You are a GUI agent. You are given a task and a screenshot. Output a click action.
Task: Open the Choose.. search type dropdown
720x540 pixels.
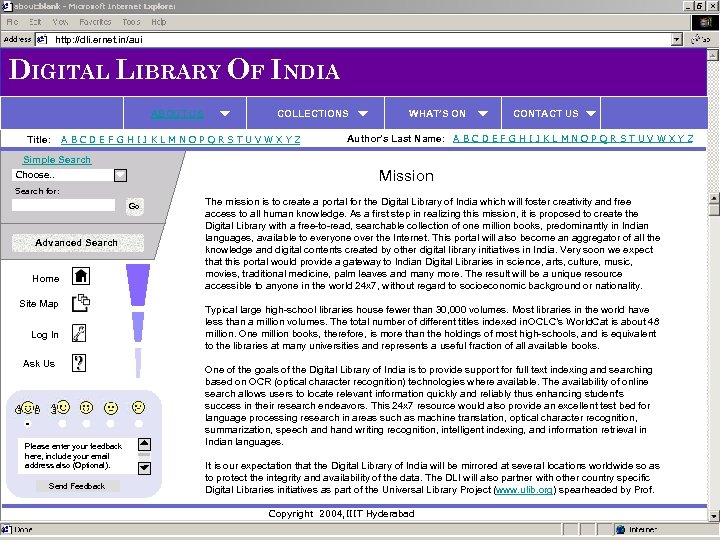coord(120,175)
